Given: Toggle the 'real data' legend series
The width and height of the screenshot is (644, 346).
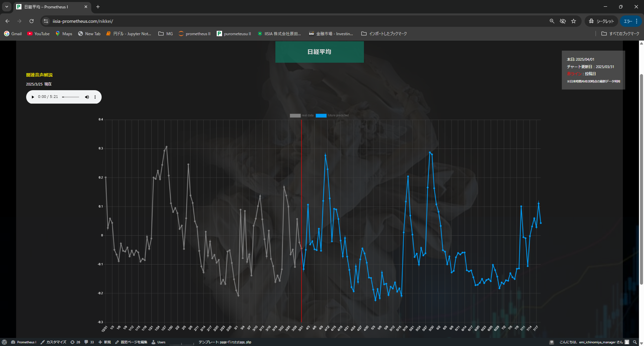Looking at the screenshot, I should [301, 115].
